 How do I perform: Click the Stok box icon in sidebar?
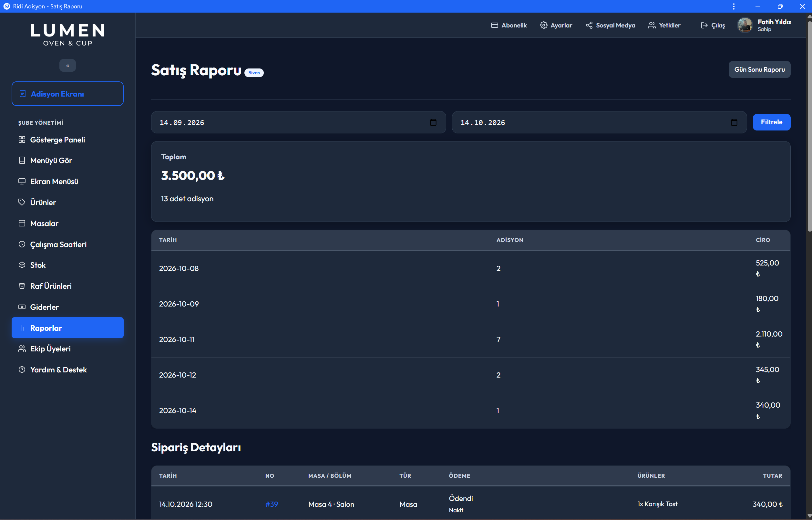(x=22, y=265)
